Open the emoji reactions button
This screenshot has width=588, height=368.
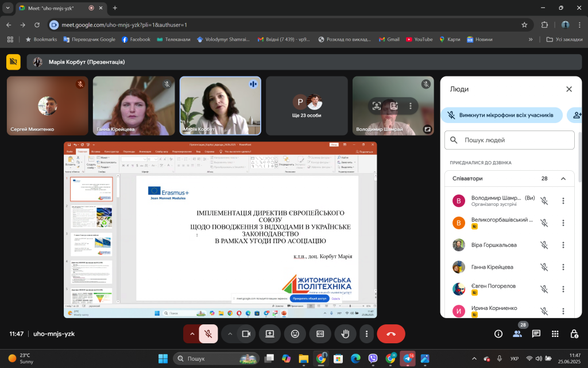point(295,334)
